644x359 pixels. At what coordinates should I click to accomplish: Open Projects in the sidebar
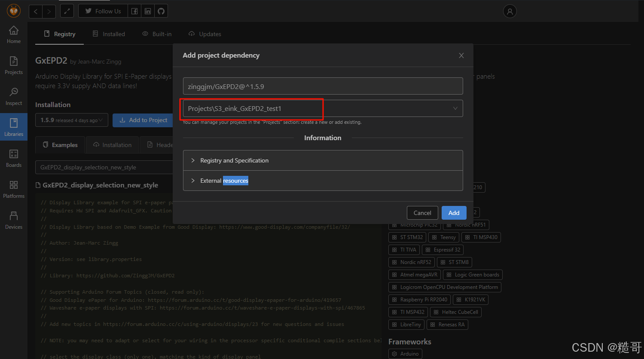14,66
